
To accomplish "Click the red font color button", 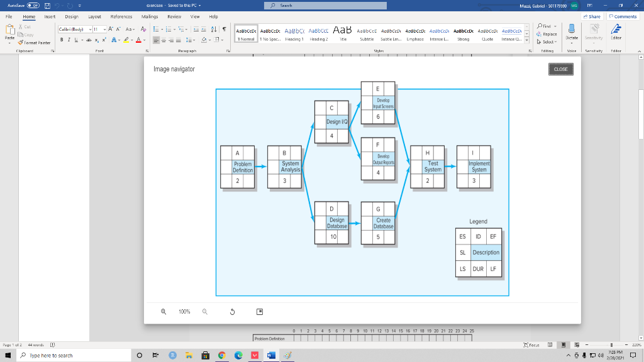I will [138, 40].
